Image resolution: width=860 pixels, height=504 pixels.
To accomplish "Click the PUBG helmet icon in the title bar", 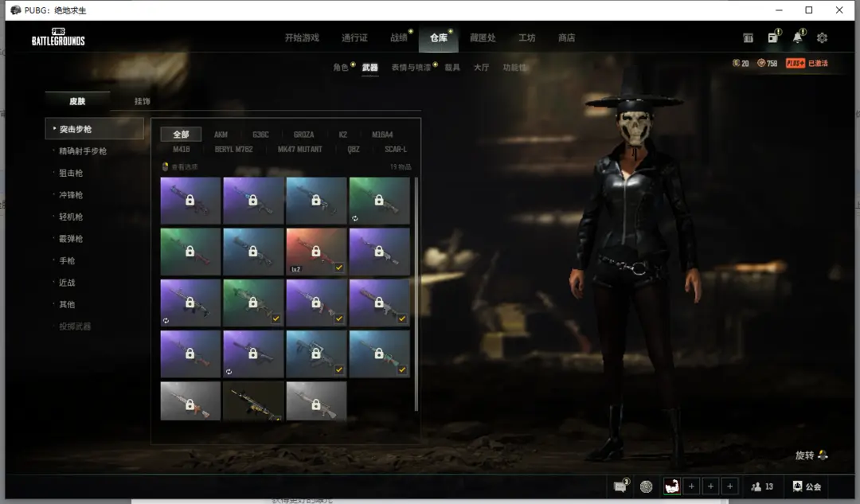I will tap(15, 10).
